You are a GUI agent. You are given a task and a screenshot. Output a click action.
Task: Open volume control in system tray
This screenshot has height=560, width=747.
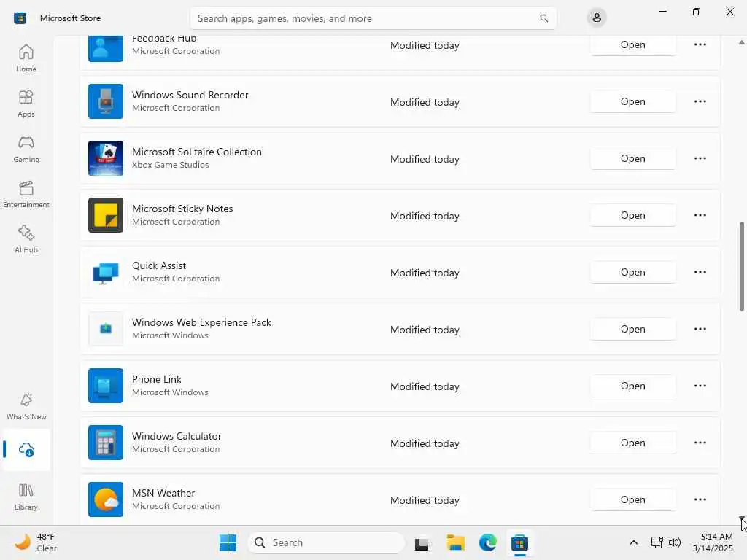(x=675, y=542)
